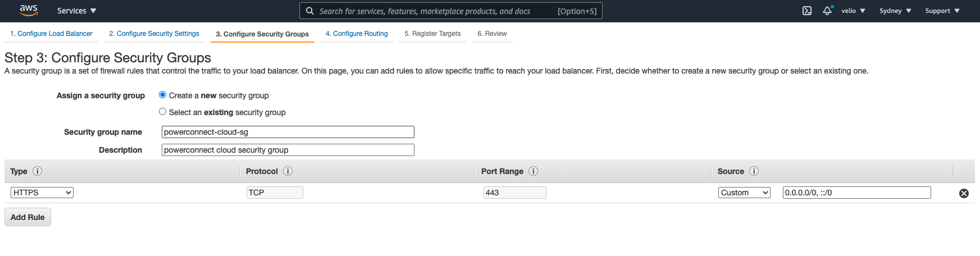Go to 1. Configure Load Balancer tab

51,34
